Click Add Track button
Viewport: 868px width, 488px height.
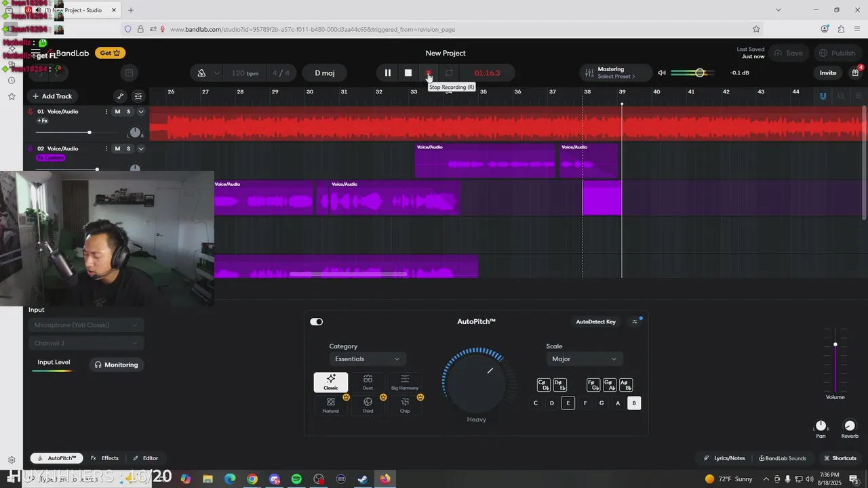tap(52, 96)
